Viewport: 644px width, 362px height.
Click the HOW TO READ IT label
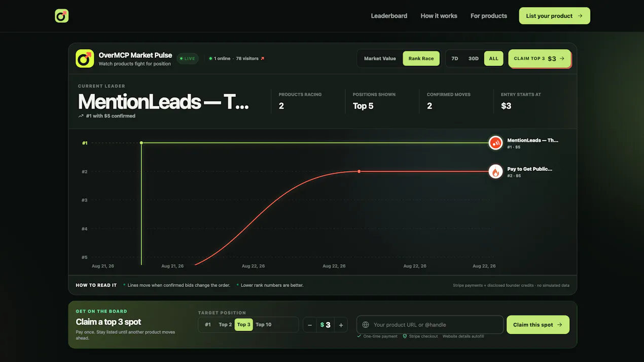click(x=96, y=285)
